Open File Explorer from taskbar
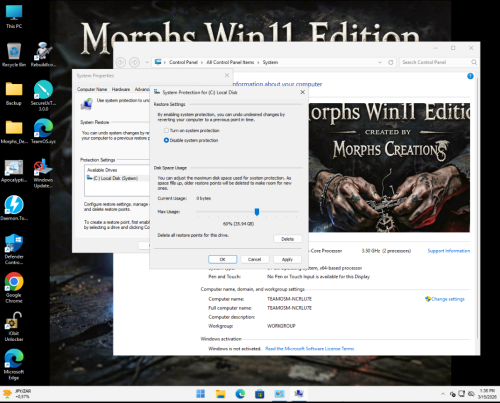This screenshot has height=403, width=500. tap(220, 394)
